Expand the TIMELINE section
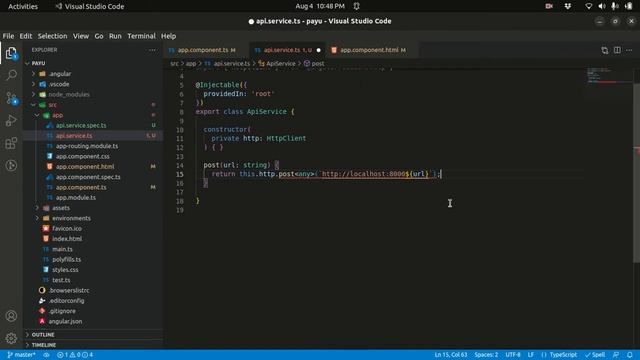 click(x=93, y=345)
